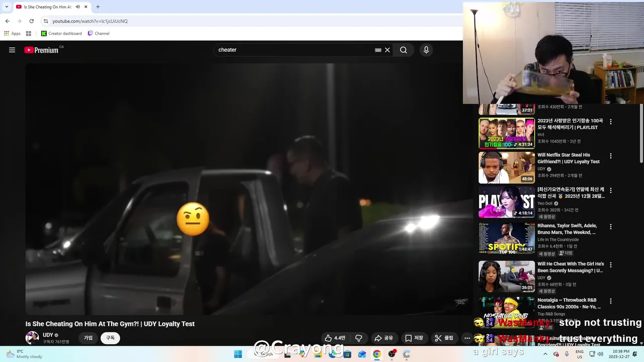Click the magnifier search button
The height and width of the screenshot is (362, 644).
coord(404,50)
